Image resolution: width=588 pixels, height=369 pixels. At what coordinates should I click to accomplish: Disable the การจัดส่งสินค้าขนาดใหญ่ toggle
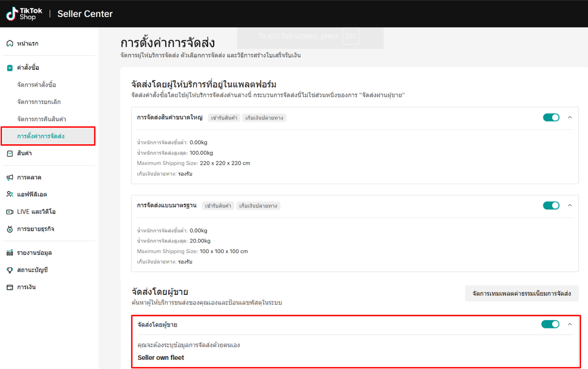point(551,118)
